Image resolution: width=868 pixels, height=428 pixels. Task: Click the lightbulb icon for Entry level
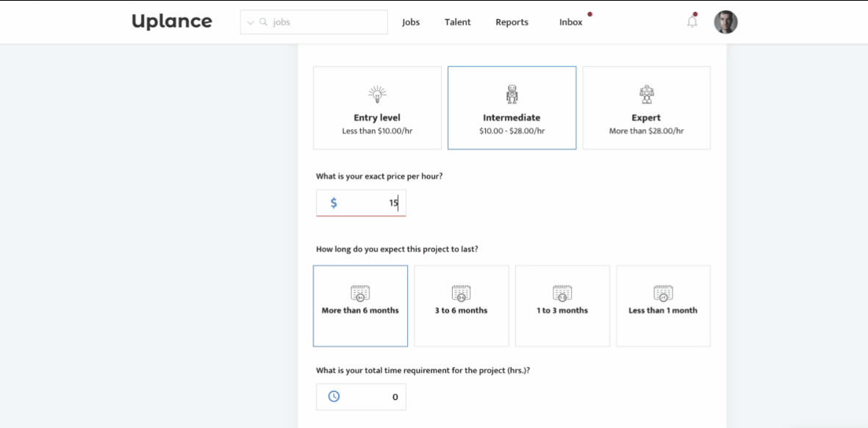pyautogui.click(x=377, y=94)
